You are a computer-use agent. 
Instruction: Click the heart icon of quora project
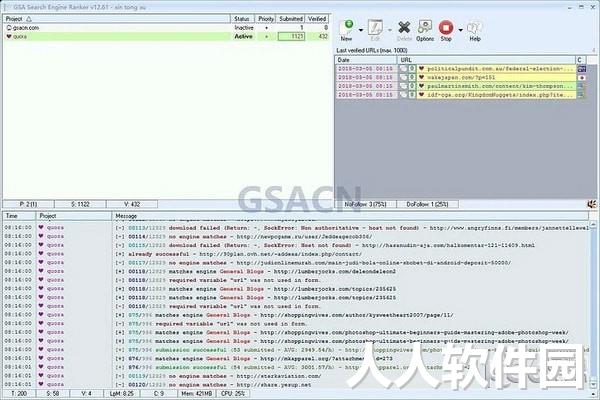coord(9,36)
